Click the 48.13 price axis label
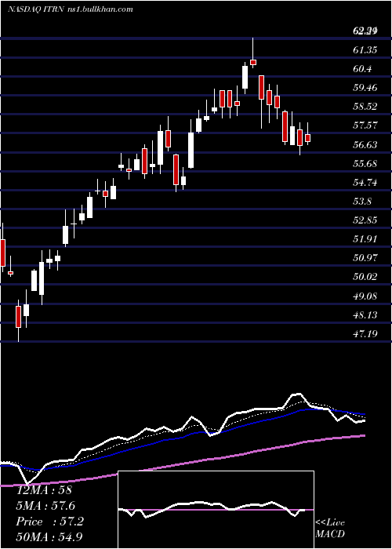 coord(365,315)
